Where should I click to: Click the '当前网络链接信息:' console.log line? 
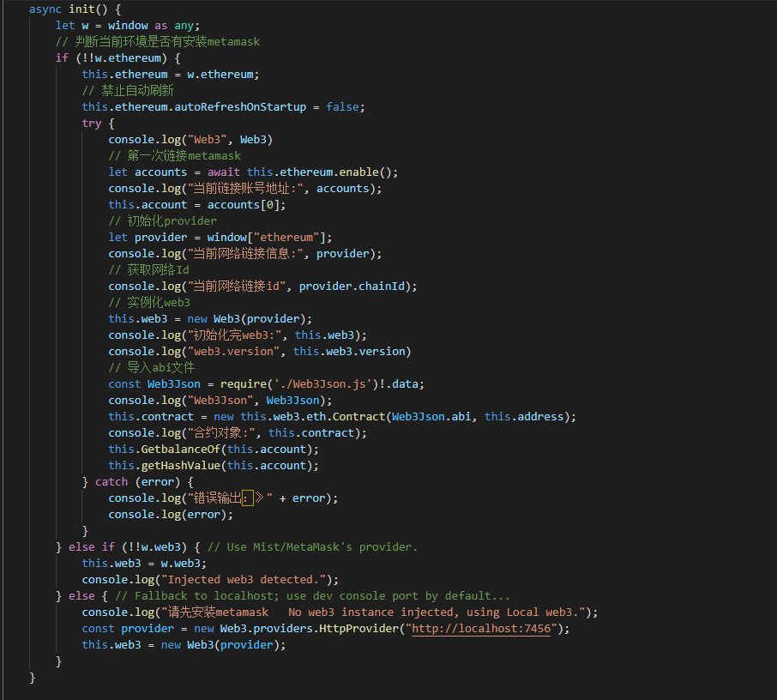[x=245, y=254]
